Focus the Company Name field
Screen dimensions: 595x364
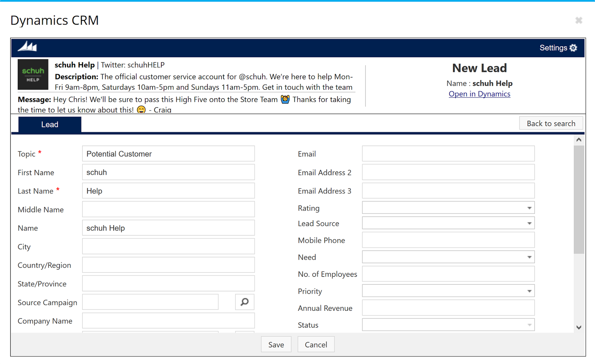click(x=168, y=320)
